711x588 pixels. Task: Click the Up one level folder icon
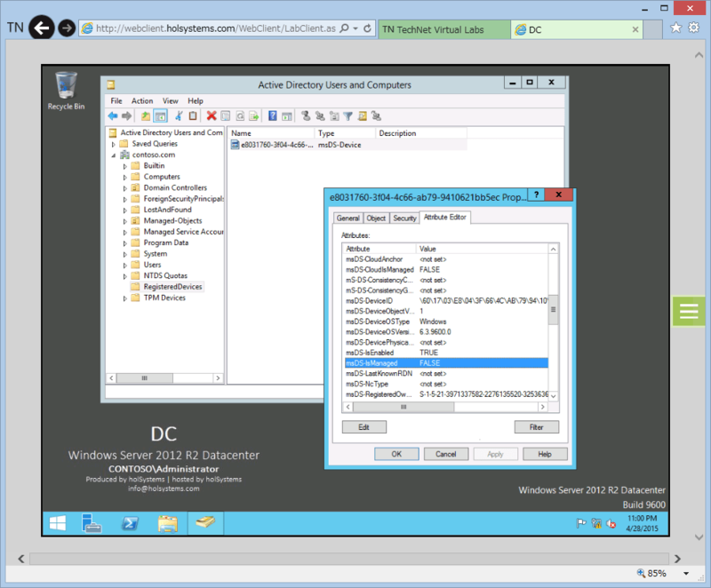point(146,116)
